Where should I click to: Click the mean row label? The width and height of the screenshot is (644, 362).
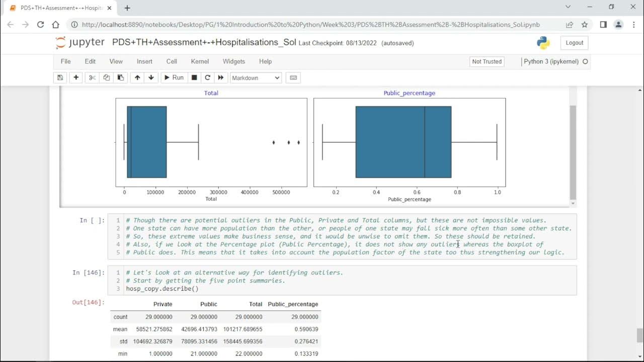click(120, 329)
